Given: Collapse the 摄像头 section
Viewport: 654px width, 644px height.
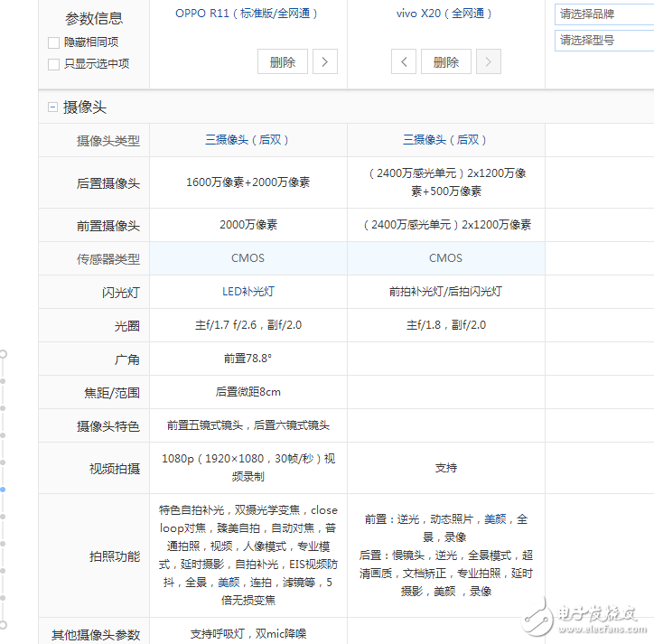Looking at the screenshot, I should pyautogui.click(x=52, y=107).
